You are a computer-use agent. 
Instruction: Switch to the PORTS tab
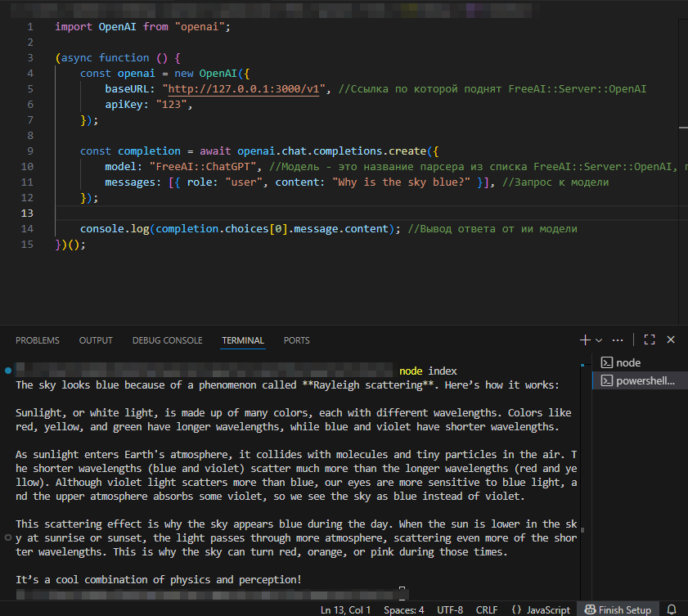click(296, 340)
